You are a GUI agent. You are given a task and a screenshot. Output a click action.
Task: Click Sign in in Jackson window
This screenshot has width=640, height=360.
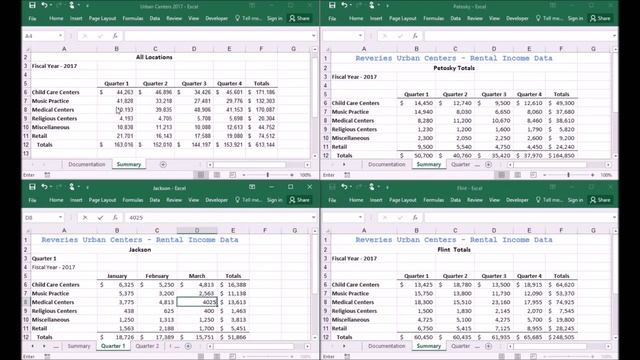(x=274, y=200)
